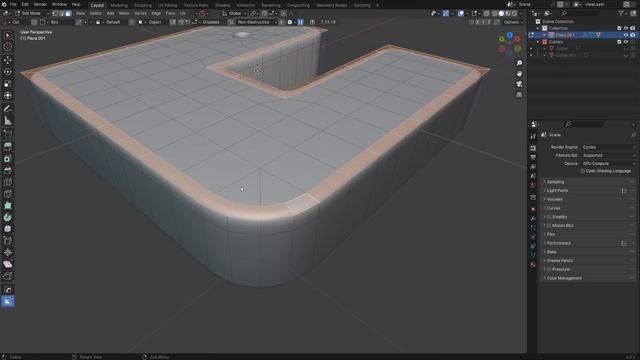Viewport: 640px width, 360px height.
Task: Select the Scale tool
Action: pyautogui.click(x=8, y=84)
